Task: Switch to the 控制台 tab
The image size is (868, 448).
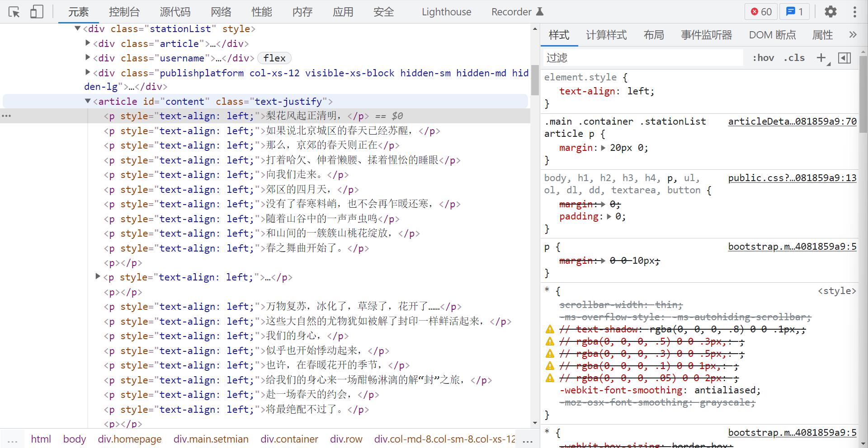Action: click(124, 12)
